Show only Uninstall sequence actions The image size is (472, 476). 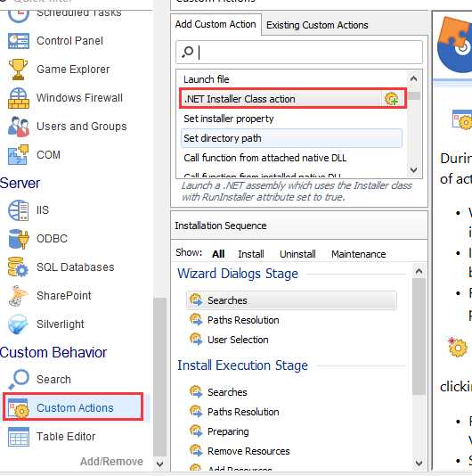click(x=297, y=254)
